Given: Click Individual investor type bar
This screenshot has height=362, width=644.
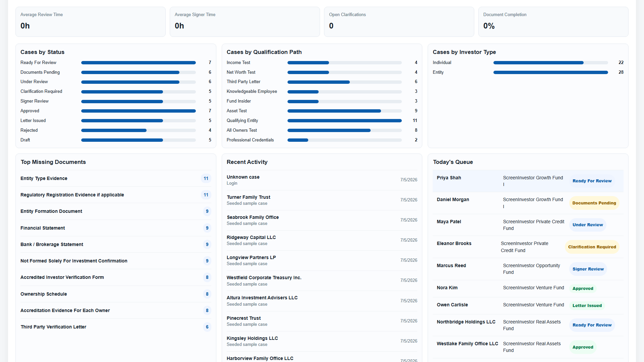Looking at the screenshot, I should pos(550,63).
